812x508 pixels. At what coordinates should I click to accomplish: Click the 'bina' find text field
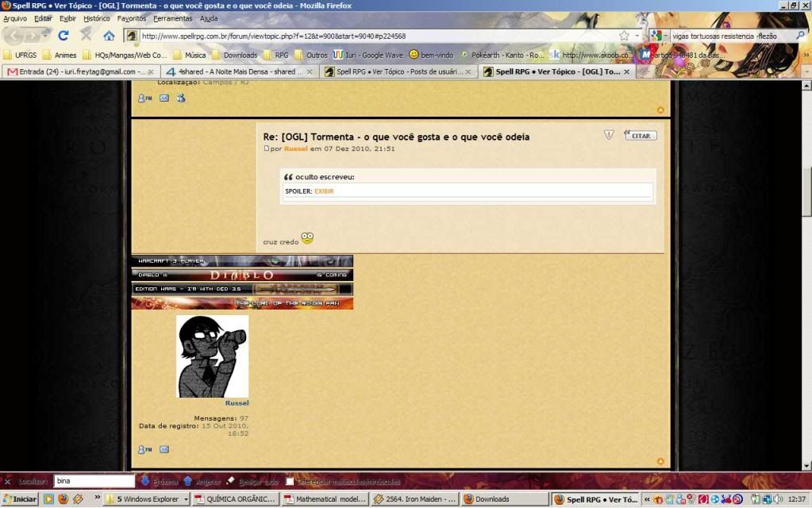click(94, 481)
